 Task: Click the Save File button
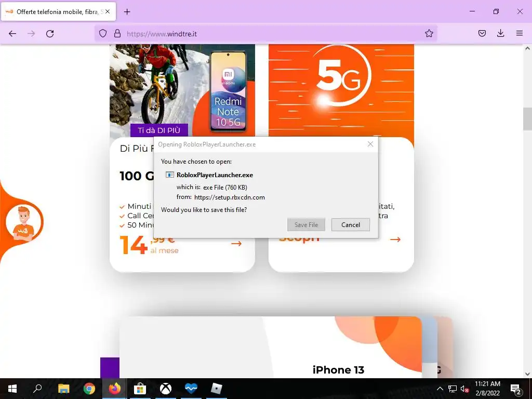click(306, 224)
